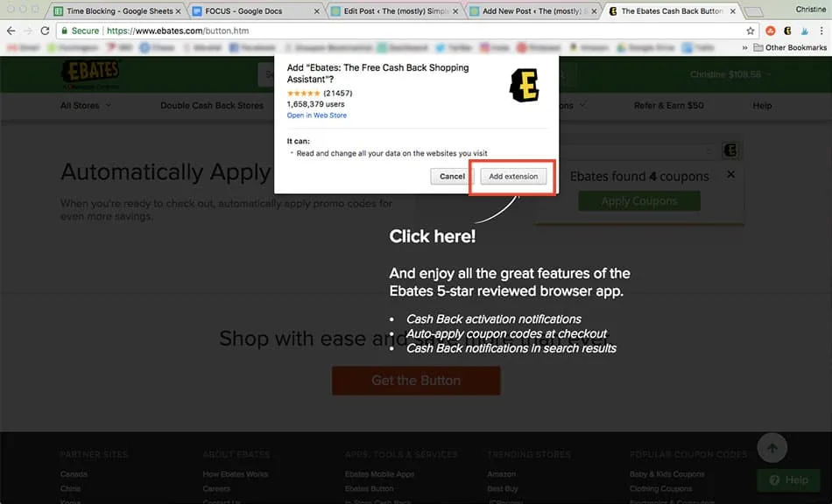Close the FOCUS - Google Docs tab
This screenshot has height=504, width=832.
[317, 11]
